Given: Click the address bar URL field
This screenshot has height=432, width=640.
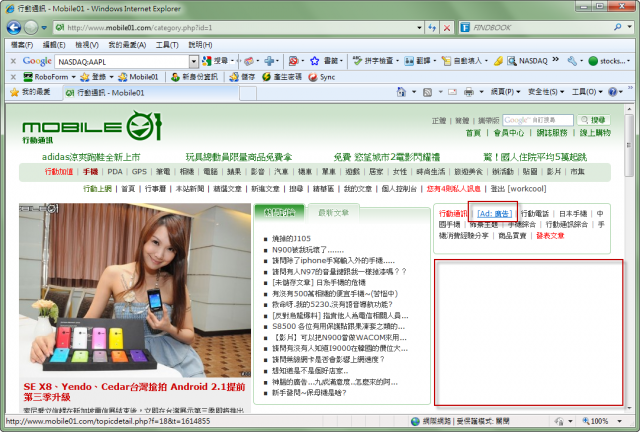Looking at the screenshot, I should pyautogui.click(x=235, y=28).
